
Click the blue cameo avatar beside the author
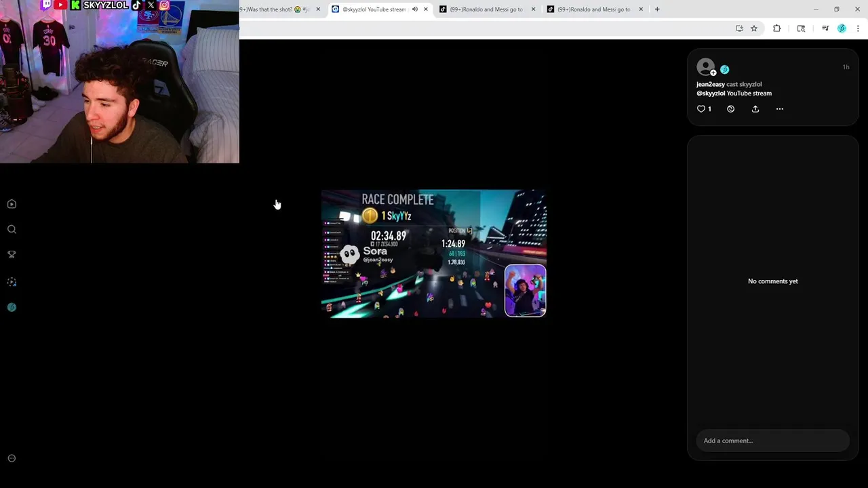click(724, 69)
